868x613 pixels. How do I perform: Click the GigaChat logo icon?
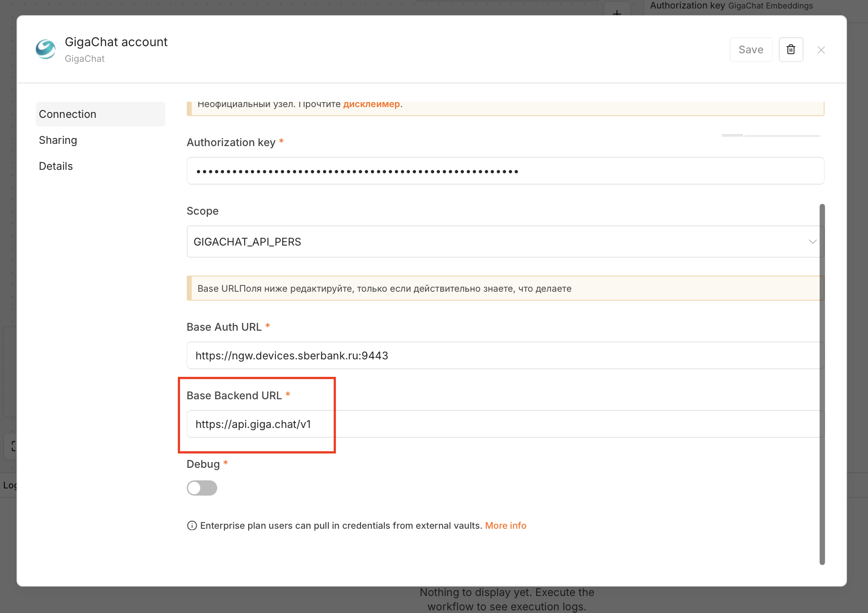[46, 49]
